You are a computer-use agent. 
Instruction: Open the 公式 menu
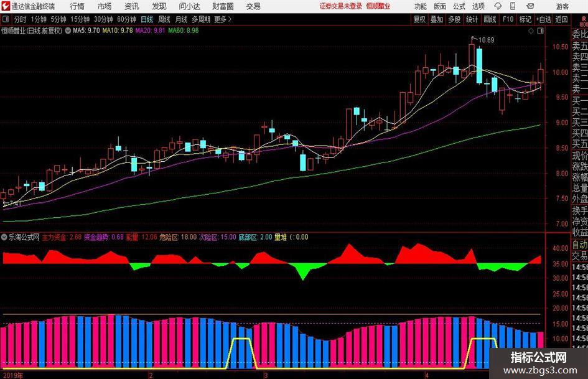coord(459,6)
